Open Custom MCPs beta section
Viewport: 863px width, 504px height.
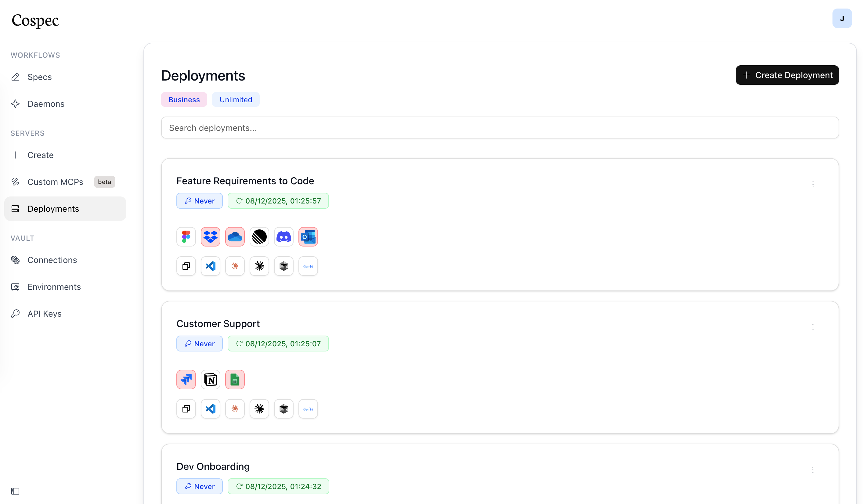(65, 182)
